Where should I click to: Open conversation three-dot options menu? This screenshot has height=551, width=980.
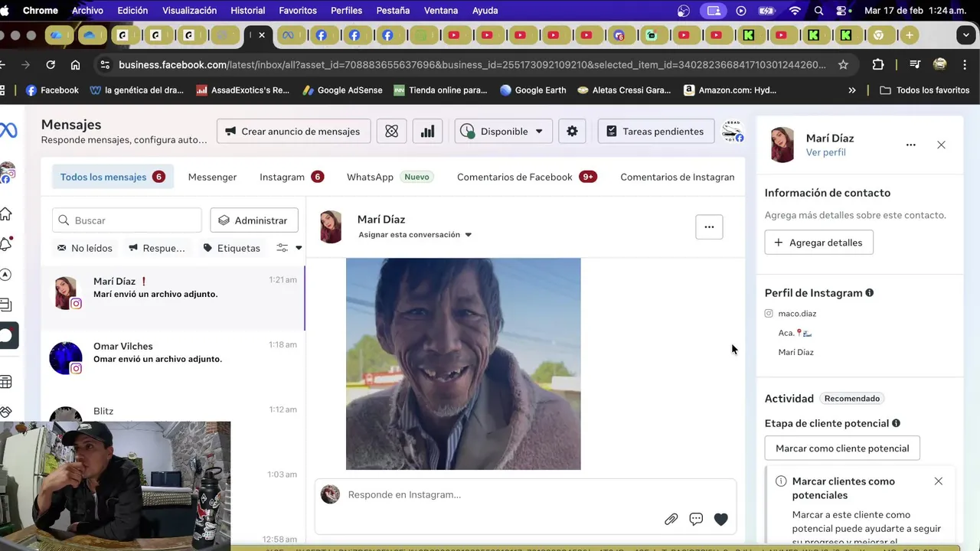point(709,227)
